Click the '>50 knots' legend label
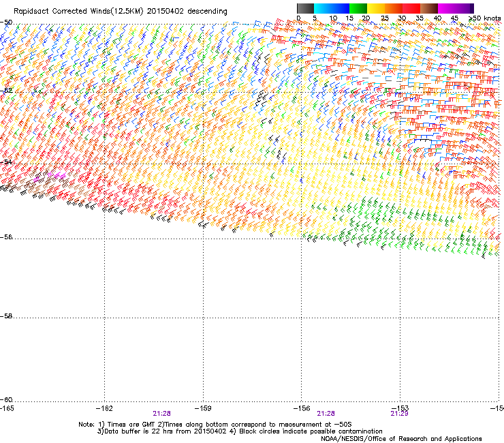504x443 pixels. [485, 18]
